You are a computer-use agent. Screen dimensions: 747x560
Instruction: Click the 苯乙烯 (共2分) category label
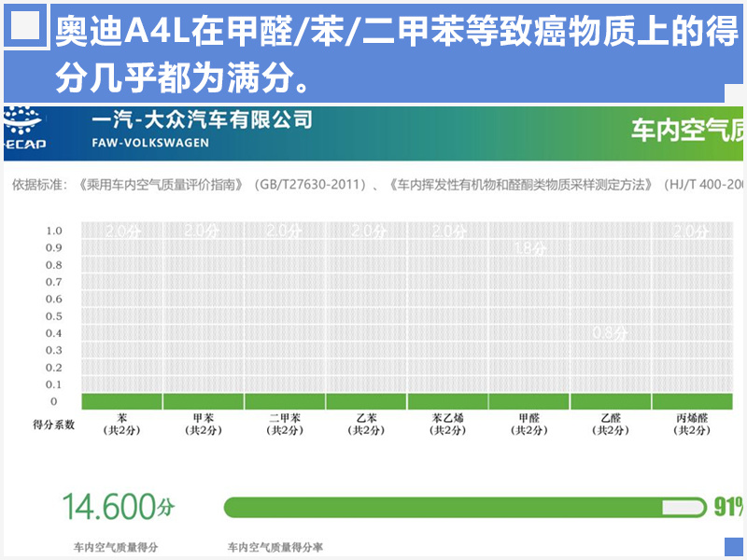point(448,425)
